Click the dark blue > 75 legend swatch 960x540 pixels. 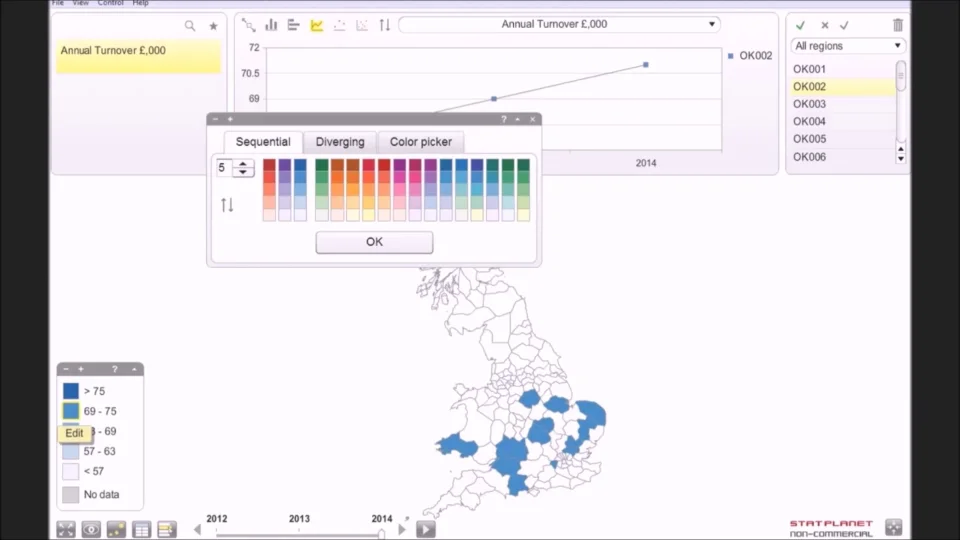click(x=71, y=391)
